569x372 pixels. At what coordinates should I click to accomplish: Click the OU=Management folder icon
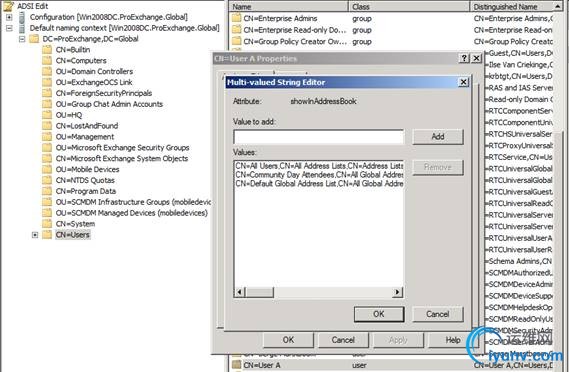47,137
